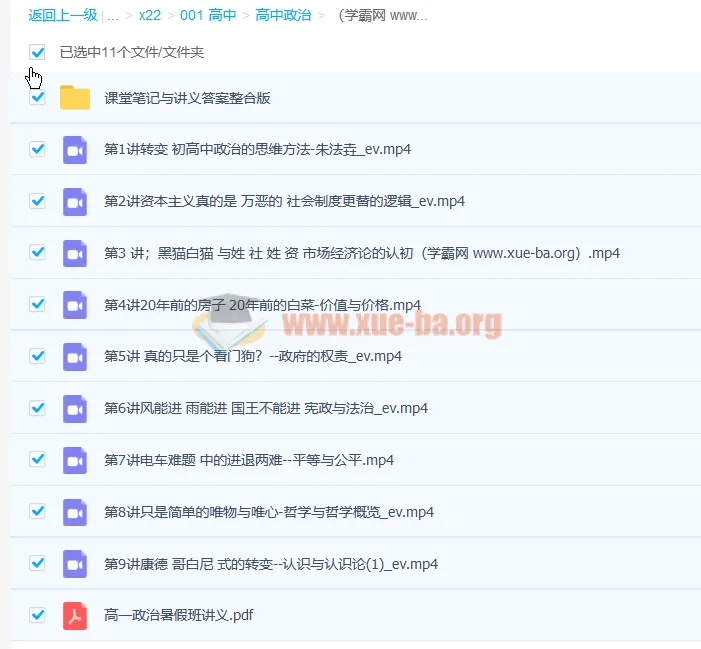
Task: Uncheck checkbox for 第4讲20年前的房子 video
Action: (x=37, y=304)
